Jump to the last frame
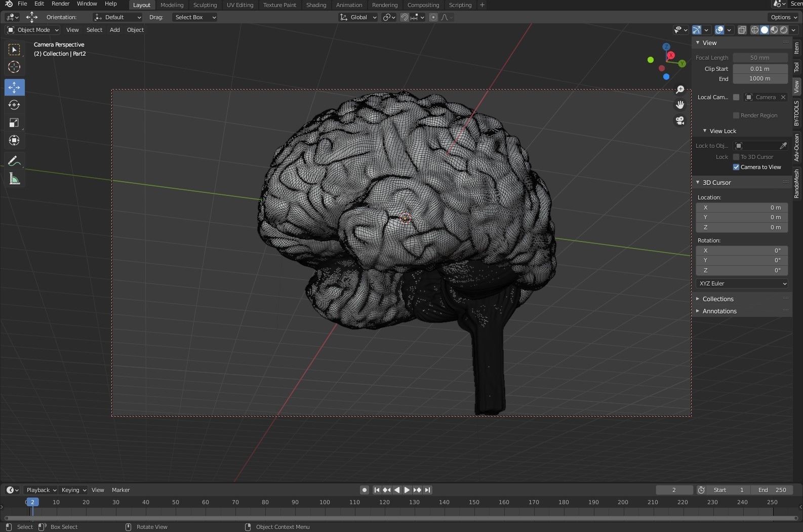This screenshot has width=803, height=532. coord(428,490)
